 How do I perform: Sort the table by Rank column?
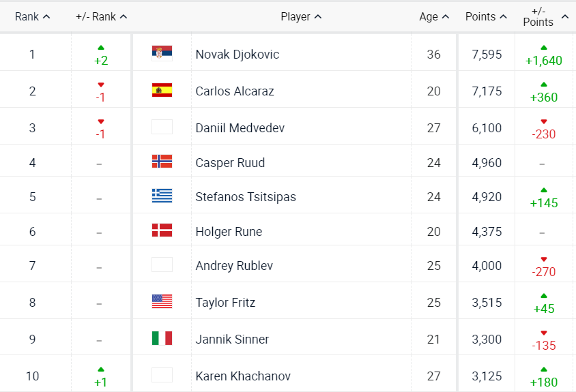[32, 16]
